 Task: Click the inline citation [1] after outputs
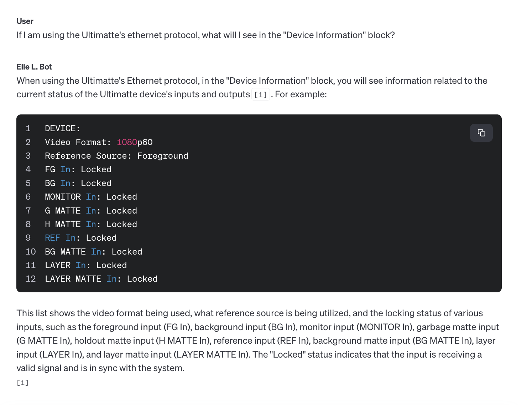(x=261, y=94)
